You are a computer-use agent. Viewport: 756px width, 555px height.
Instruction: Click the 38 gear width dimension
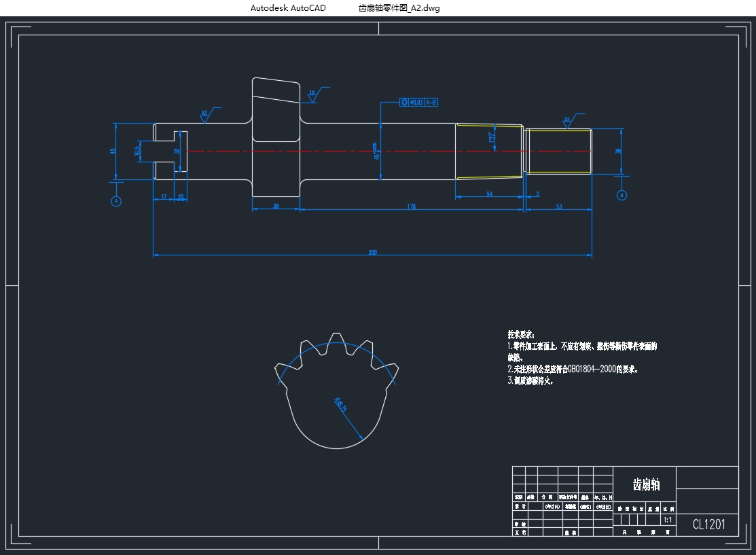[x=276, y=207]
